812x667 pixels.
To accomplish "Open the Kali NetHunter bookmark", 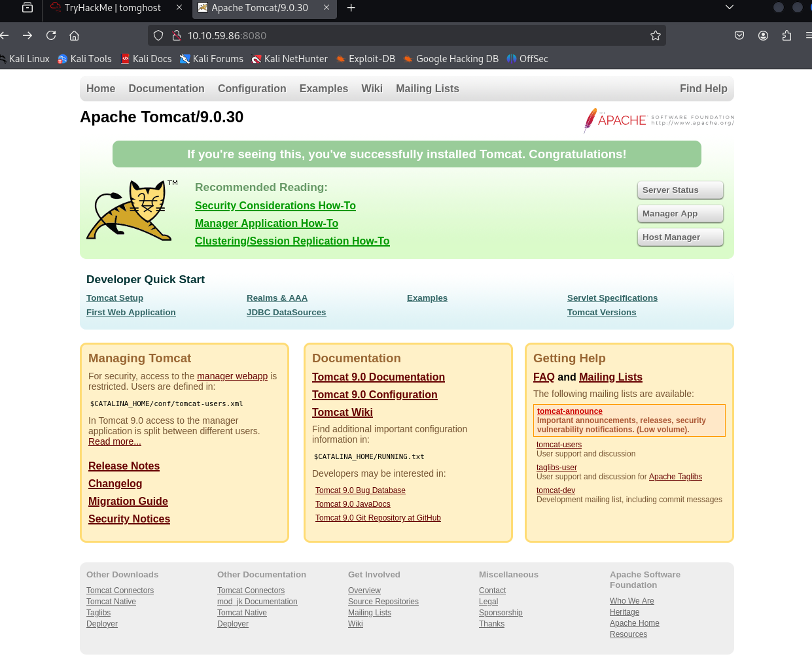I will tap(289, 59).
